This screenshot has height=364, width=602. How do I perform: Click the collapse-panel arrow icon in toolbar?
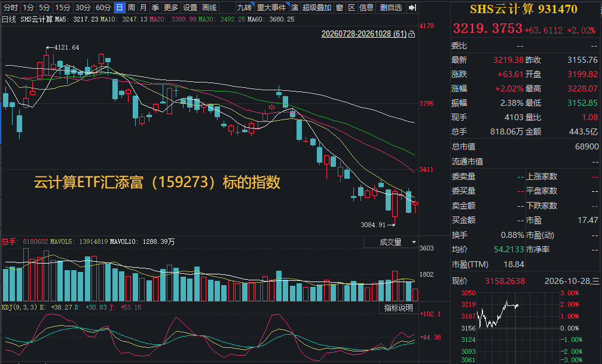click(412, 8)
